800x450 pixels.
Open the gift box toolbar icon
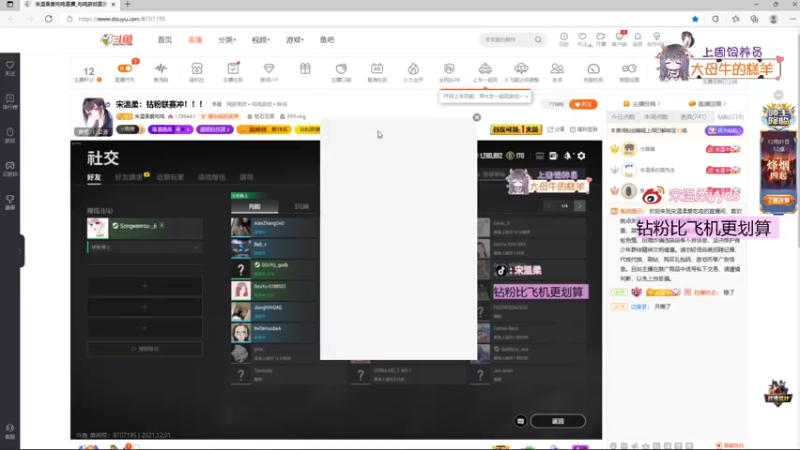305,68
